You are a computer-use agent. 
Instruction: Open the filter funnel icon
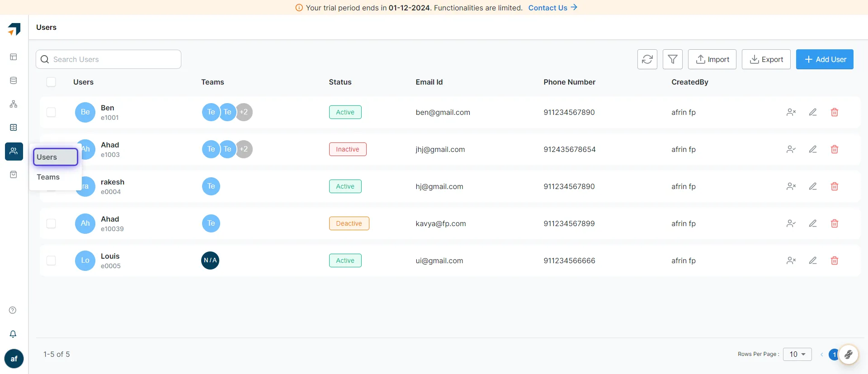(x=673, y=59)
